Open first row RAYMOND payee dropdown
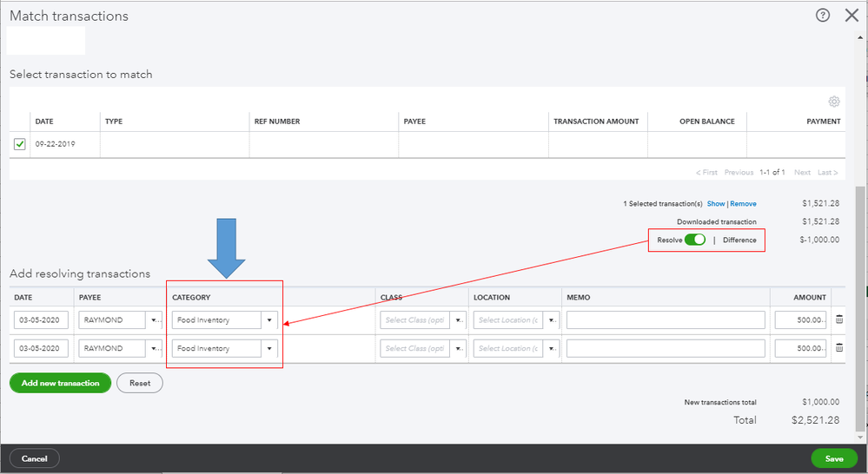868x474 pixels. [153, 320]
